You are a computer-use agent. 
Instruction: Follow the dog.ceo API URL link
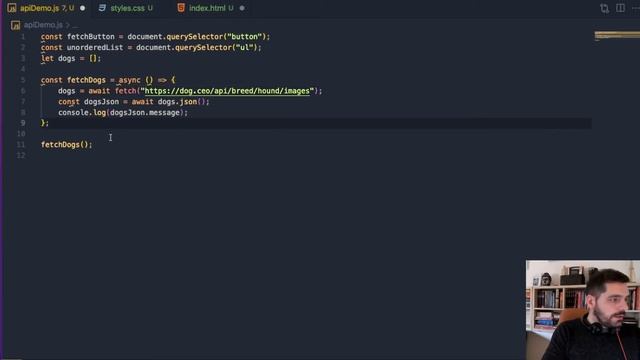[227, 91]
